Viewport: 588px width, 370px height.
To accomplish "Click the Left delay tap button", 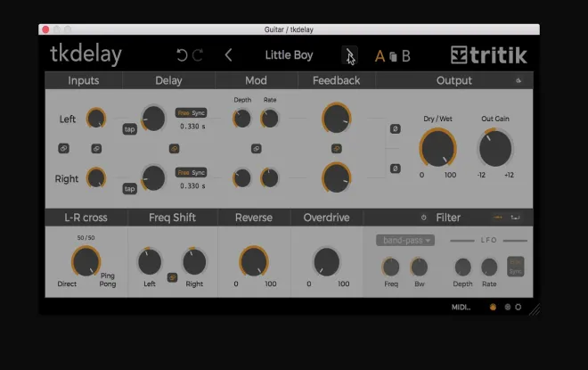I will coord(130,129).
